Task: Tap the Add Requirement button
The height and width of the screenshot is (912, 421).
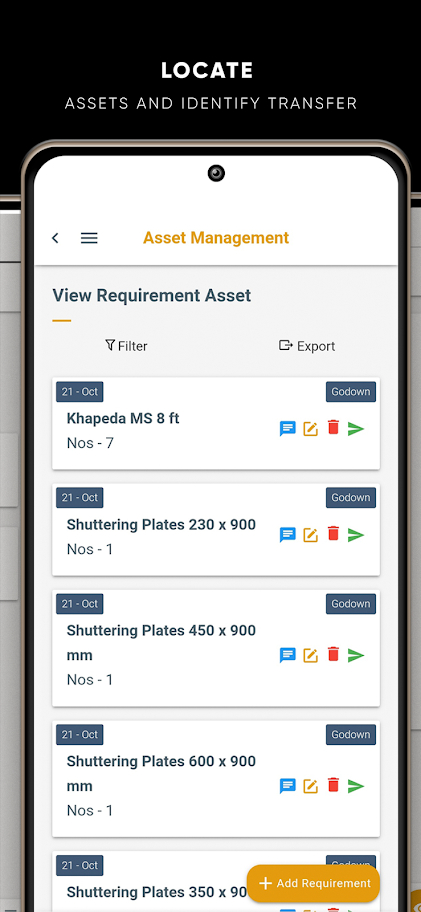Action: (x=313, y=884)
